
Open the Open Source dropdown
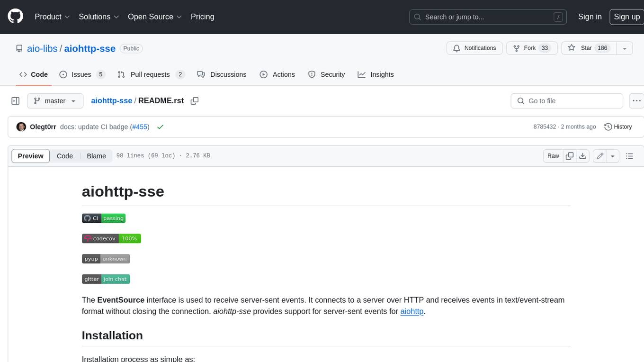point(155,17)
